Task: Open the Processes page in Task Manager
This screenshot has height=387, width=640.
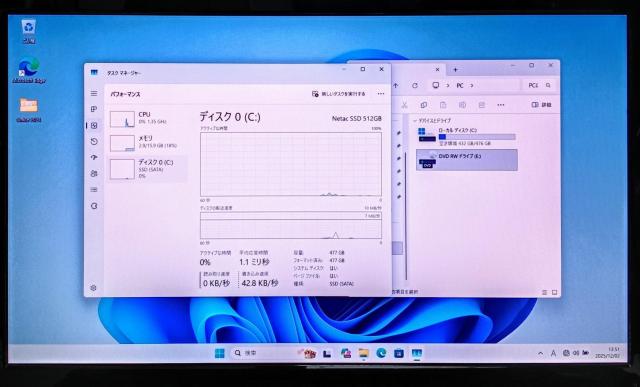Action: 94,109
